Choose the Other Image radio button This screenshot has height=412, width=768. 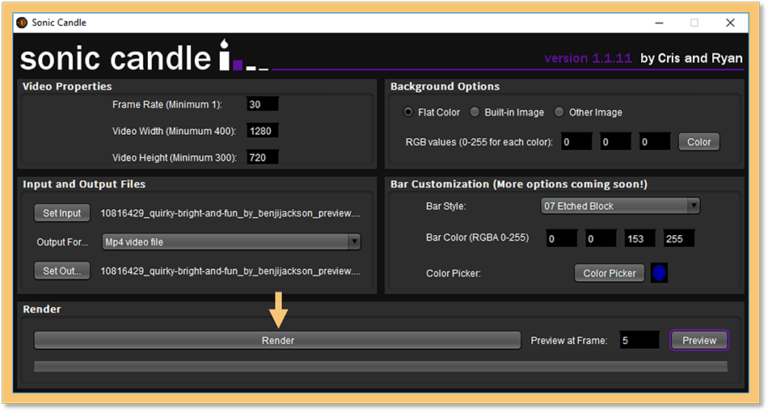pos(559,112)
